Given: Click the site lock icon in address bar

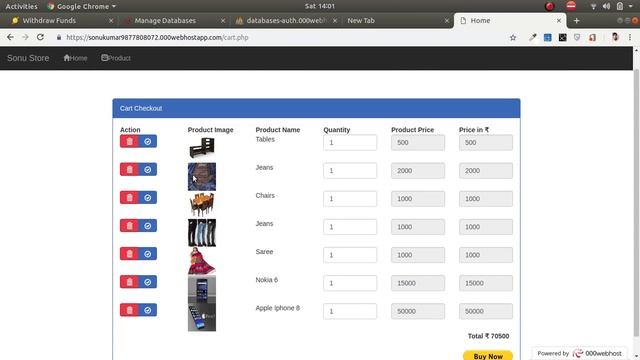Looking at the screenshot, I should [x=59, y=38].
